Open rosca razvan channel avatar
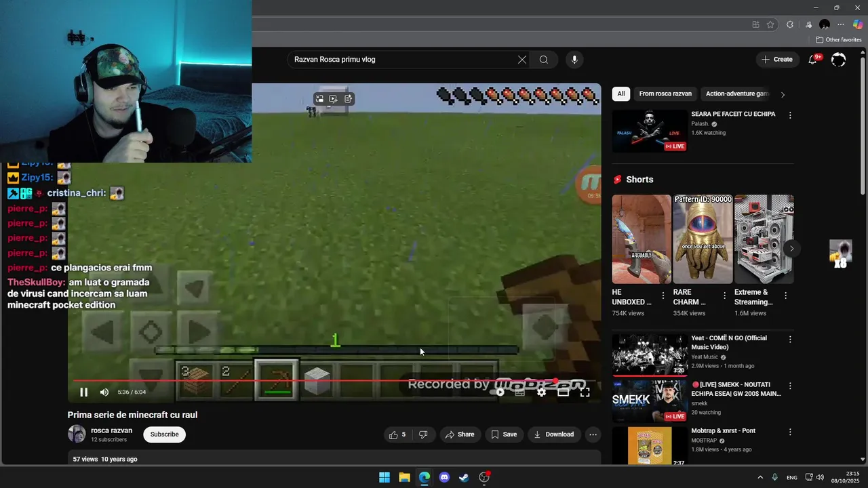This screenshot has height=488, width=868. pyautogui.click(x=77, y=434)
